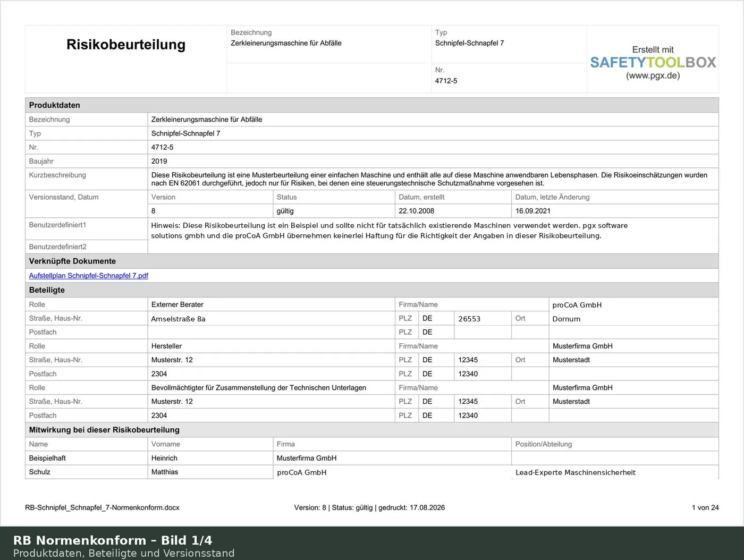
Task: Click the first name Heinrich
Action: pos(164,458)
